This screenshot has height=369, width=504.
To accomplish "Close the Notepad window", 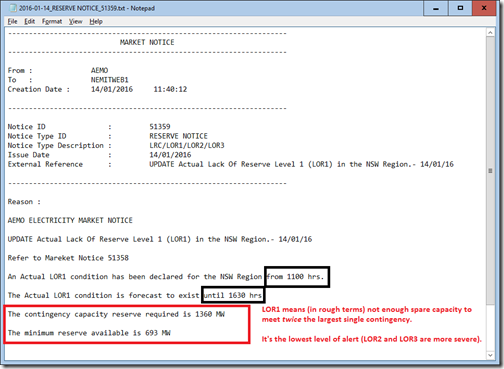I will click(x=484, y=8).
